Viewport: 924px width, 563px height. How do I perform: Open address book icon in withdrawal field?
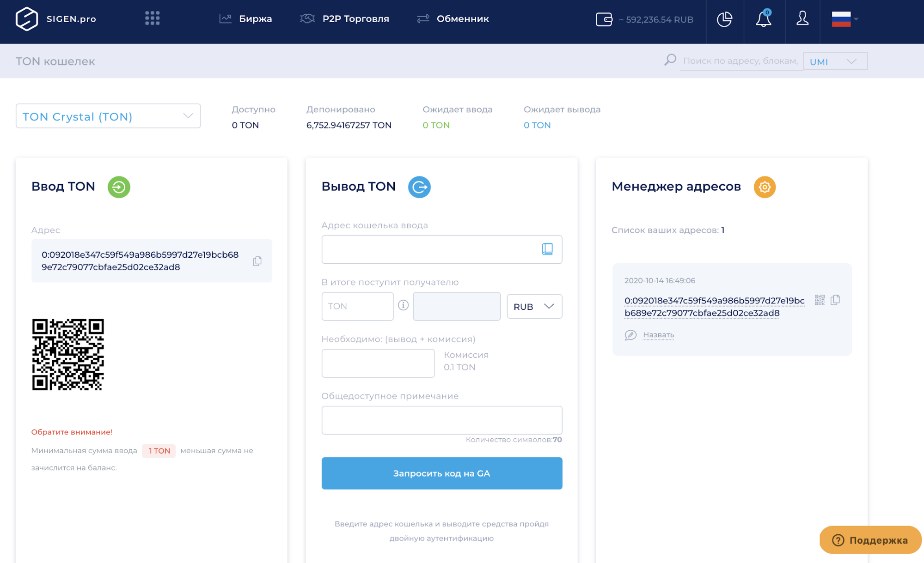pyautogui.click(x=547, y=249)
